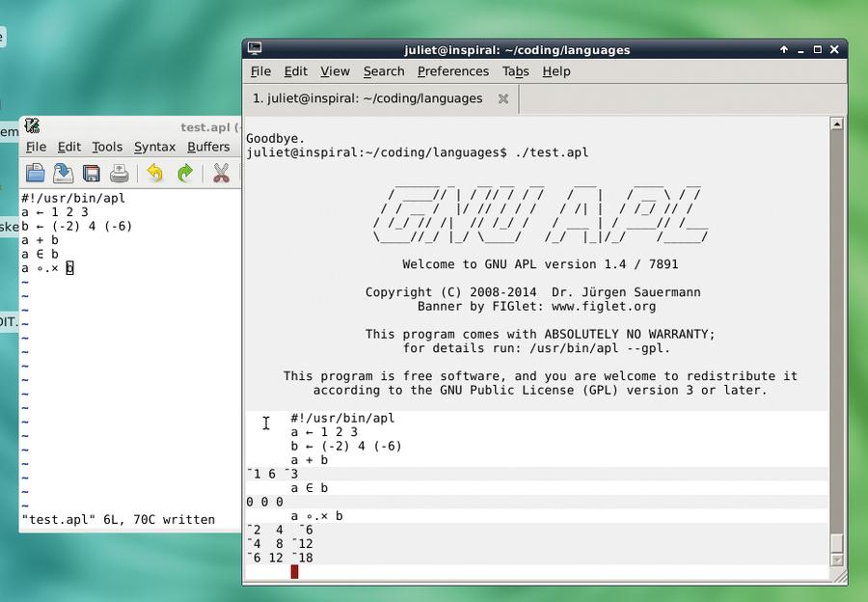868x602 pixels.
Task: Click the line 'a ∈ b' in gVim
Action: coord(40,254)
